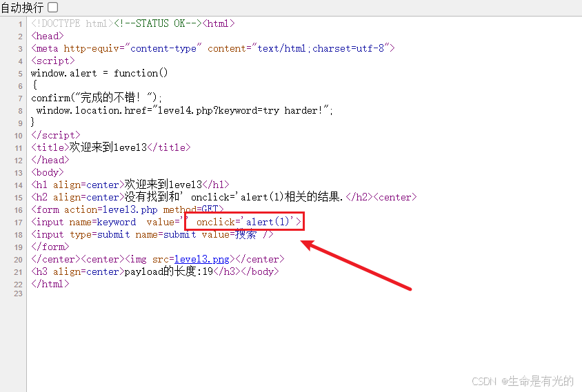Click the payload的长度:19 h3 line
The image size is (582, 392).
pyautogui.click(x=154, y=271)
